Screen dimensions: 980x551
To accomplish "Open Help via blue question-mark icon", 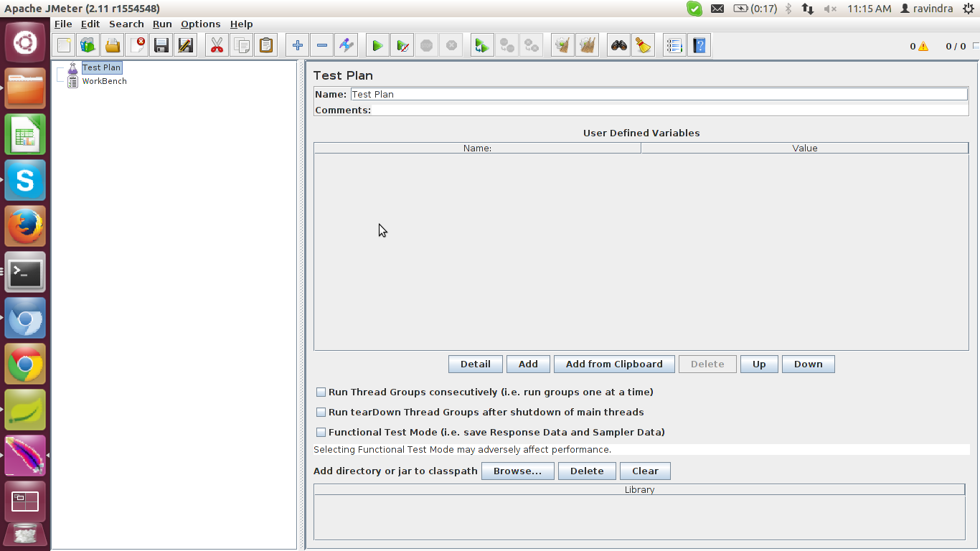I will click(x=699, y=46).
